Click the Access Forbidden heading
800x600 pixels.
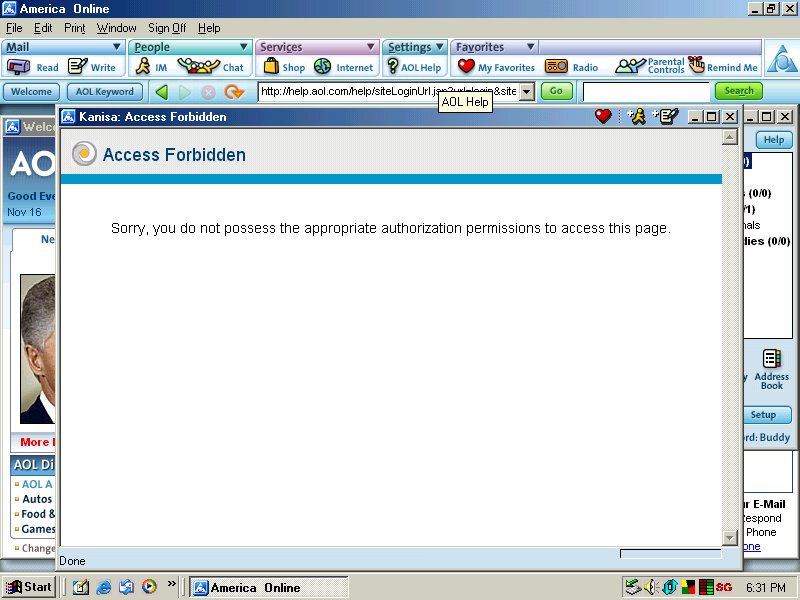(174, 155)
